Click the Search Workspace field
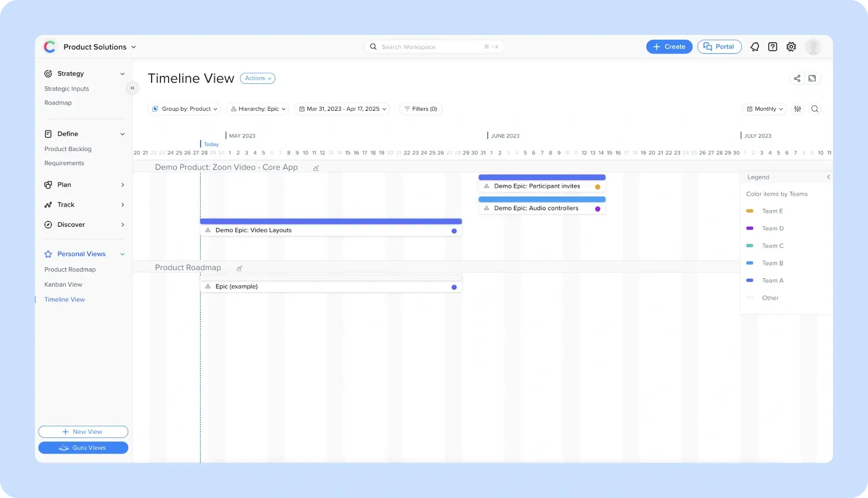 point(435,47)
